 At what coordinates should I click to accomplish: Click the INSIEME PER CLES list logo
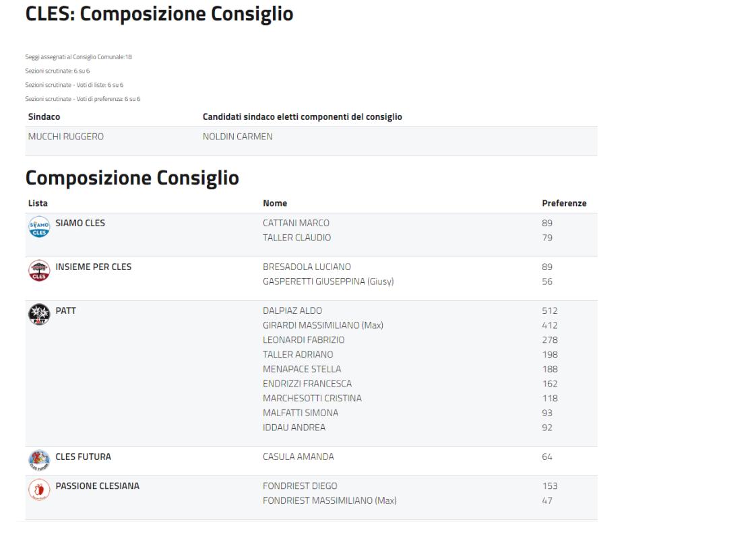tap(37, 271)
